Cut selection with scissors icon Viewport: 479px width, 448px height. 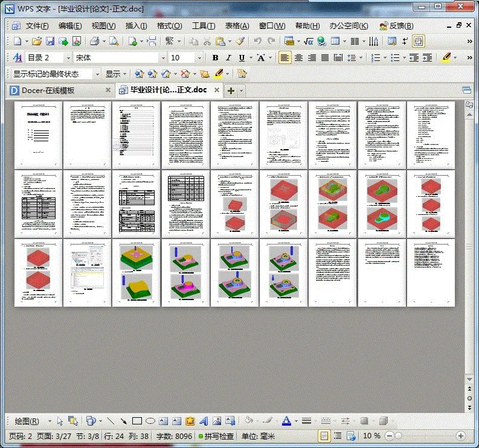pyautogui.click(x=207, y=41)
